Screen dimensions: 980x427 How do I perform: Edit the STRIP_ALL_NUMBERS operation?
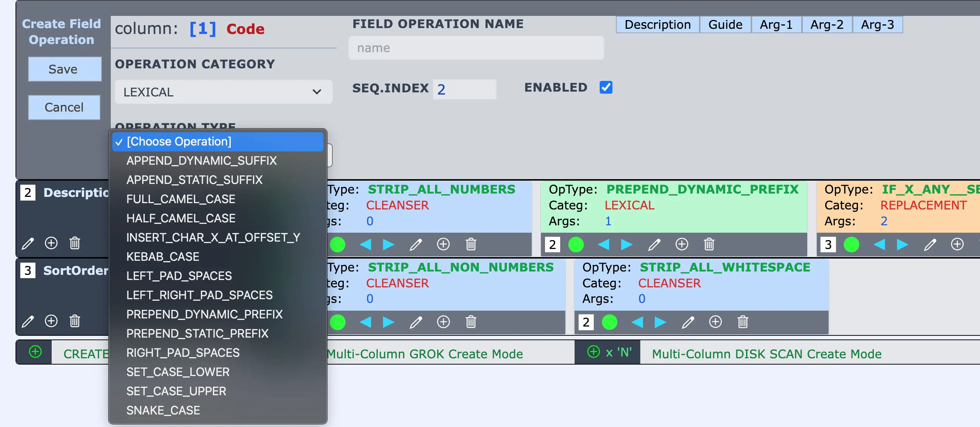(x=416, y=245)
